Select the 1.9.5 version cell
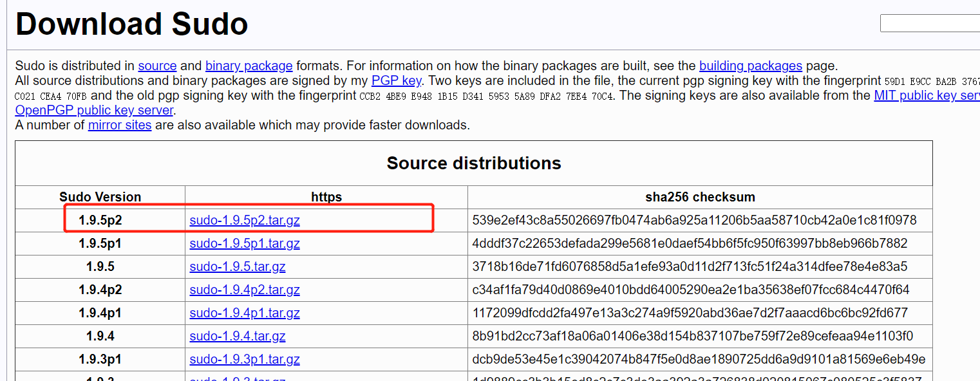The width and height of the screenshot is (980, 381). click(x=100, y=267)
